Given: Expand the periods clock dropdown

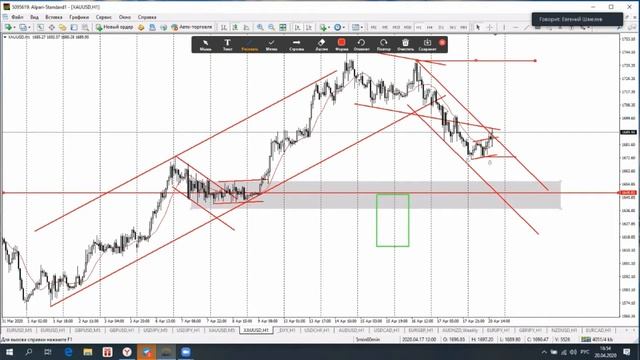Looking at the screenshot, I should point(344,27).
